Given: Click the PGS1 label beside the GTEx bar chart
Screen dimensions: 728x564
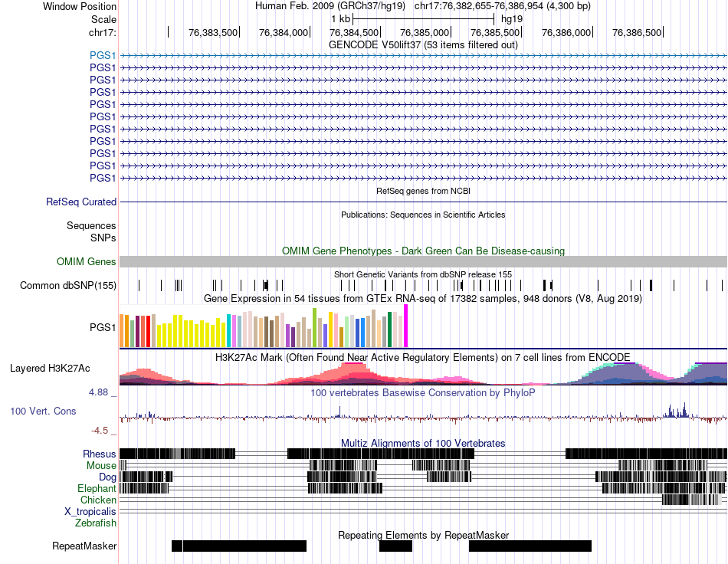Looking at the screenshot, I should pos(103,327).
